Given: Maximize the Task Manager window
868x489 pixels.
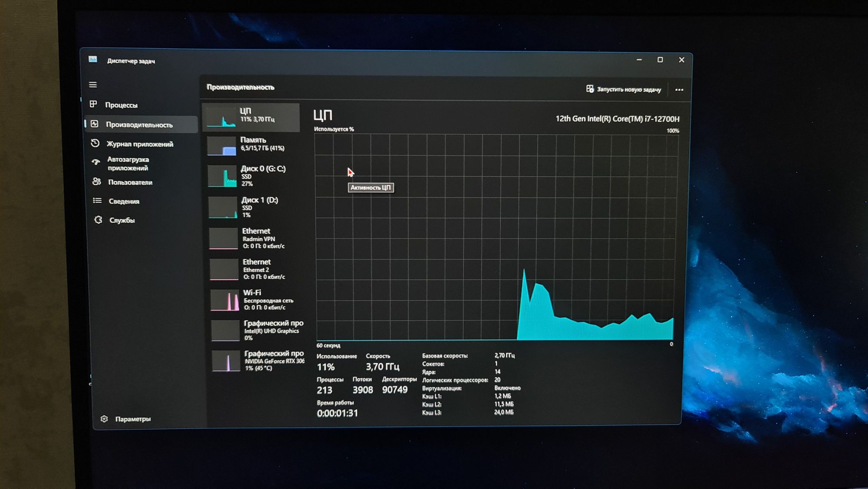Looking at the screenshot, I should point(660,59).
